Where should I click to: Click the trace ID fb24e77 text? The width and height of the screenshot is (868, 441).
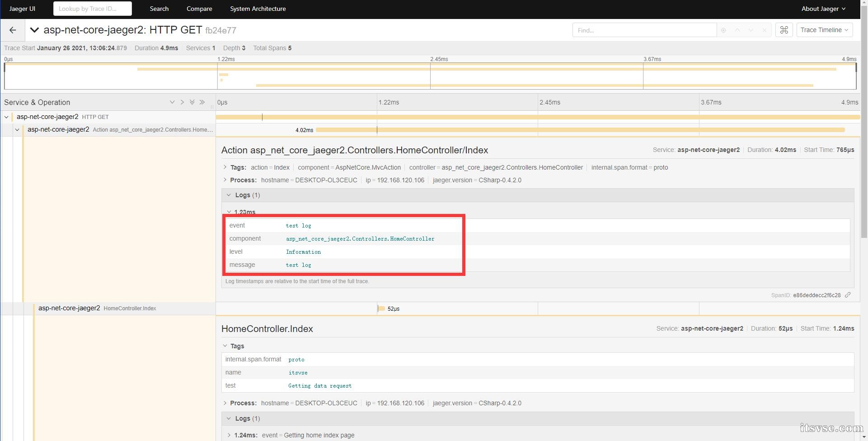click(x=221, y=30)
